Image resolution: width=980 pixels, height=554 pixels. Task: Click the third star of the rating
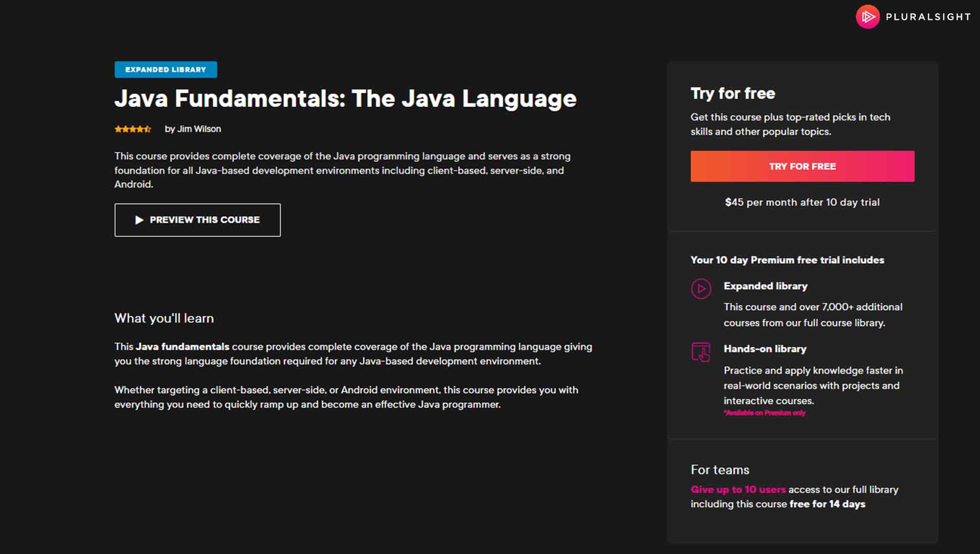[x=133, y=129]
